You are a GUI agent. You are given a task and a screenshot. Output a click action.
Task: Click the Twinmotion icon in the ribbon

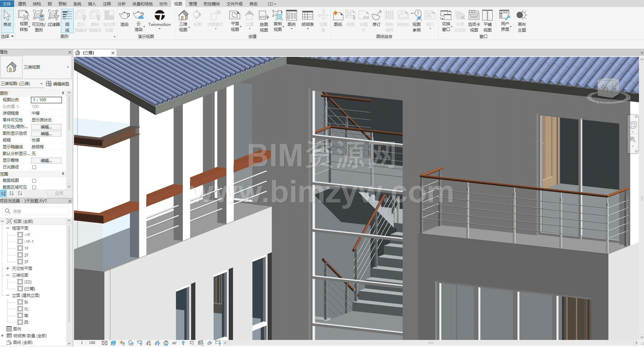pos(159,16)
